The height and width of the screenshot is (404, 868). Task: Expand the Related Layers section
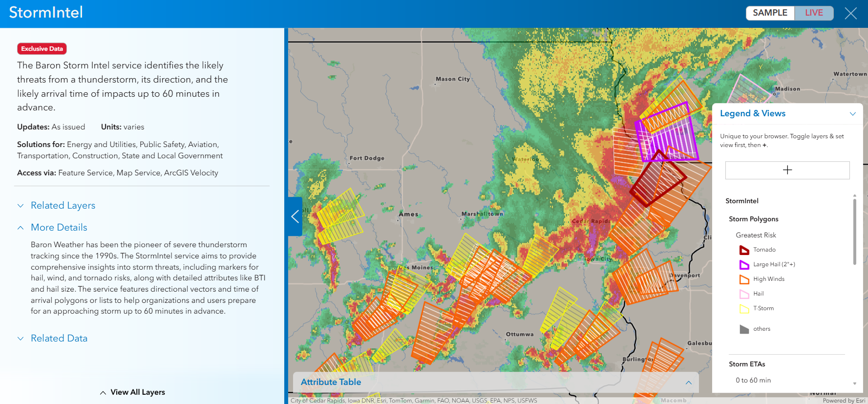tap(21, 206)
